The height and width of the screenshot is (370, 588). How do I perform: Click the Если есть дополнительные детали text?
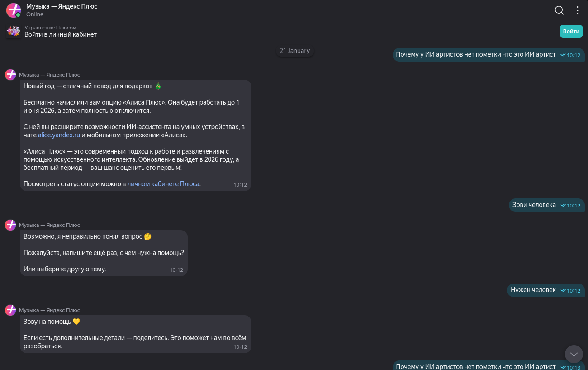[135, 342]
